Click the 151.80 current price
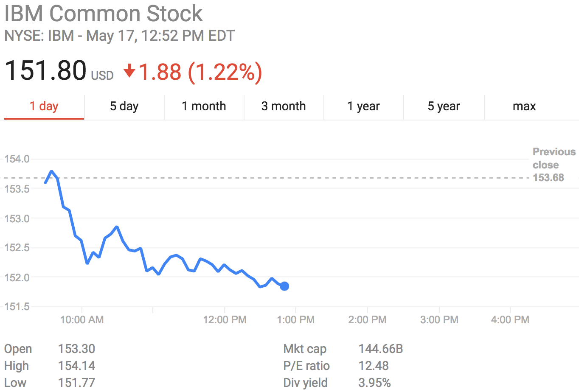The width and height of the screenshot is (579, 392). (46, 70)
